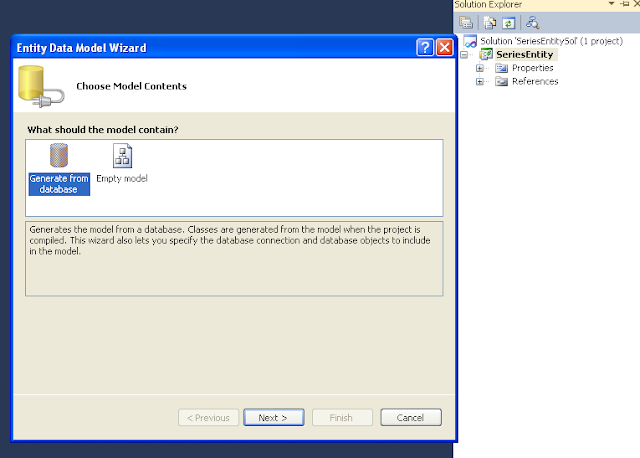Click the model description text box

tap(234, 259)
